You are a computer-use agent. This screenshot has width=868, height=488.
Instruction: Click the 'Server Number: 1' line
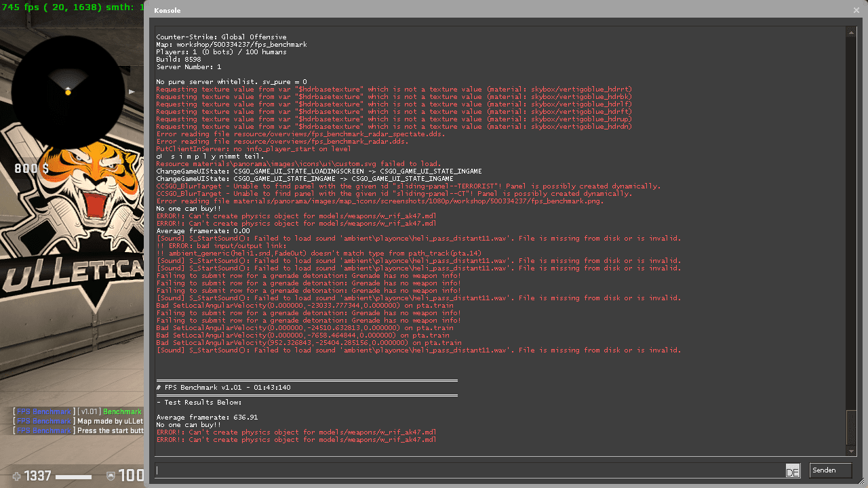[189, 67]
